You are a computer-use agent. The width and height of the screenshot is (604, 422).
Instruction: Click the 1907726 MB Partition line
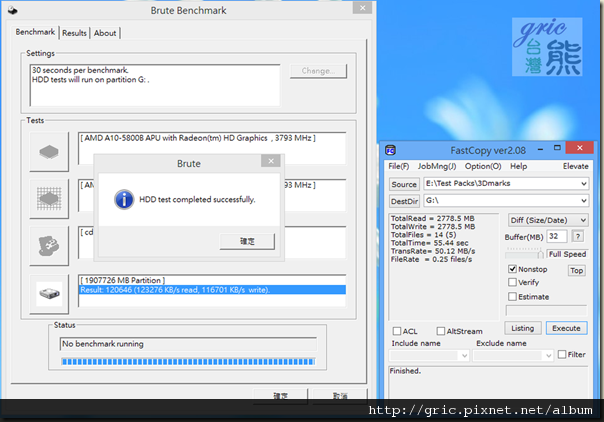point(123,280)
